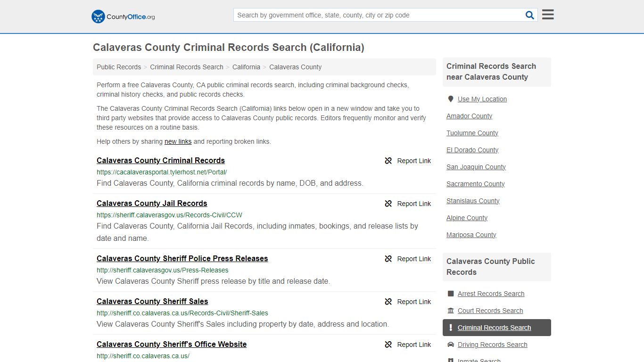
Task: Go to El Dorado County
Action: click(x=472, y=150)
